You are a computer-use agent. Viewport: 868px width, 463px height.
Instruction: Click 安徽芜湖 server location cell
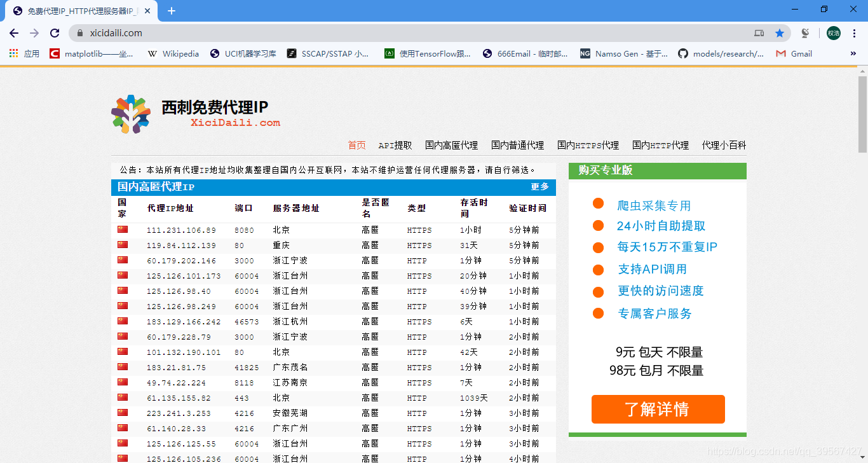click(x=290, y=413)
